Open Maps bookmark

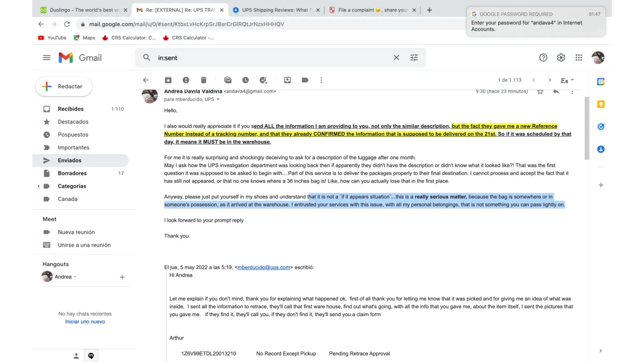(x=84, y=38)
